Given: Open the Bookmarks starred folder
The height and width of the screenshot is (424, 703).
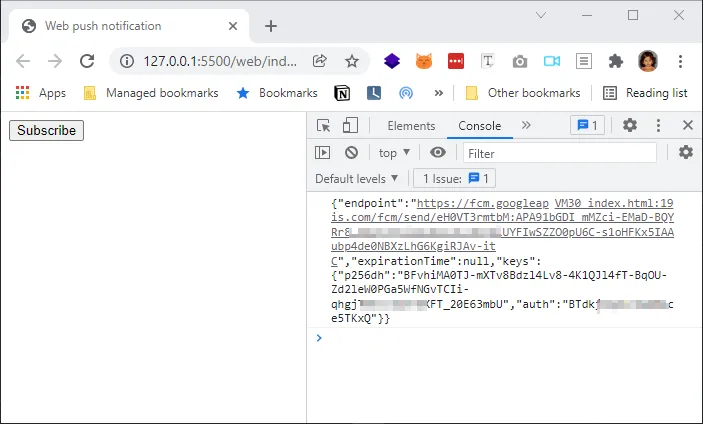Looking at the screenshot, I should click(277, 93).
